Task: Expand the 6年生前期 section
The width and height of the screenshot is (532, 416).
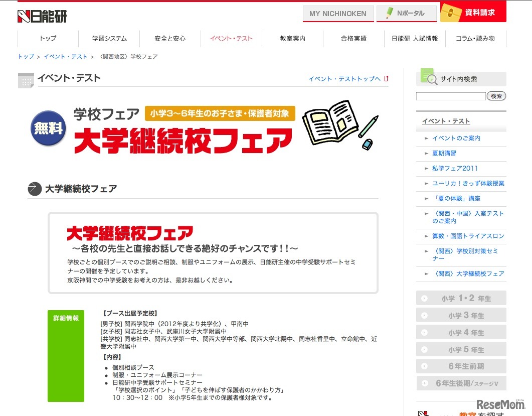Action: click(x=461, y=366)
